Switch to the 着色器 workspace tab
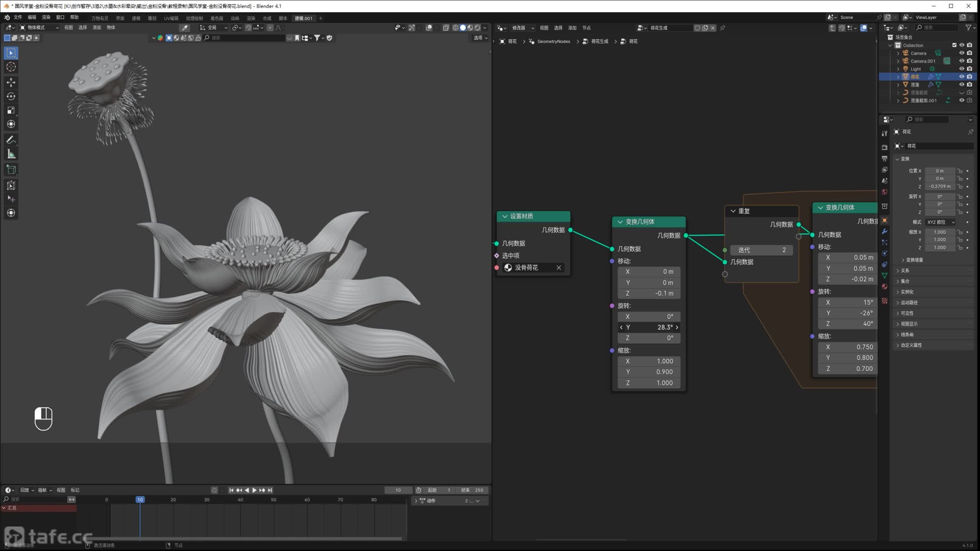 tap(217, 18)
